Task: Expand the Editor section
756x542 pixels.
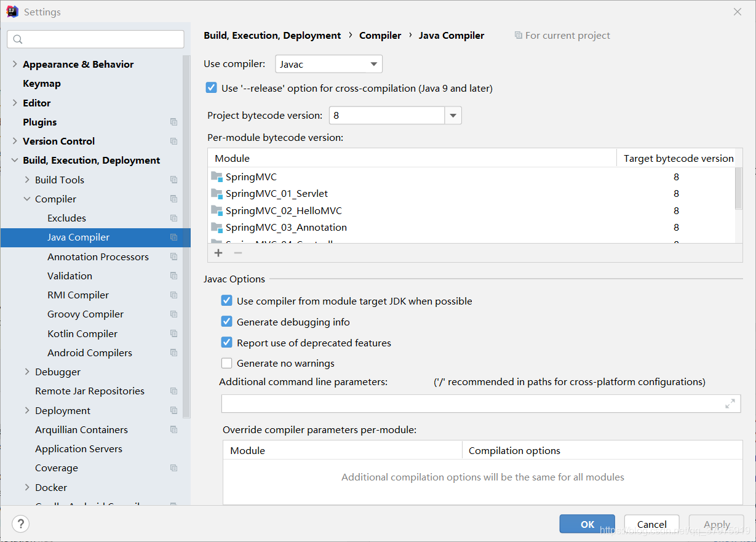Action: 15,103
